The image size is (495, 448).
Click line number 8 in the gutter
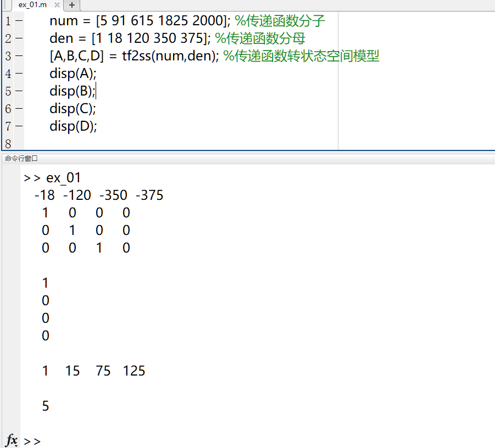point(8,144)
